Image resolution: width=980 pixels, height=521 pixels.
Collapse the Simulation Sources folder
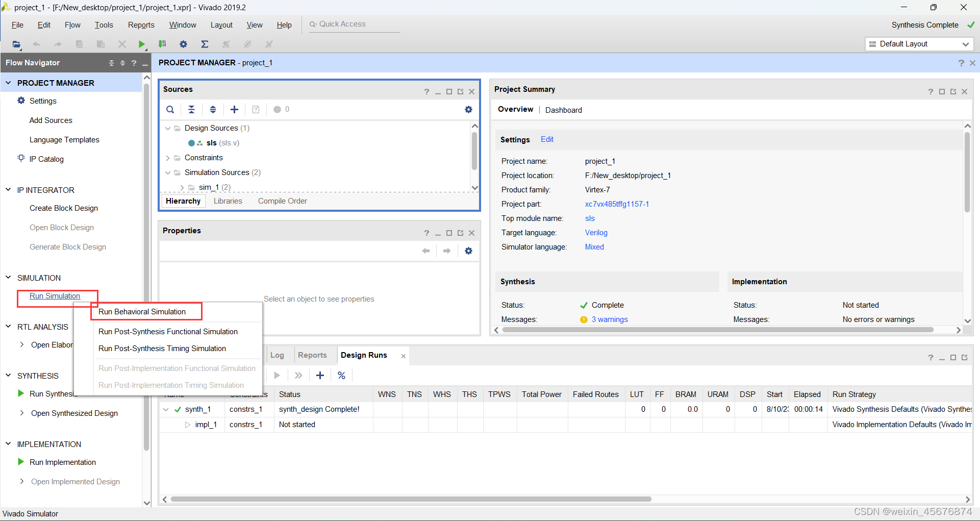coord(168,172)
